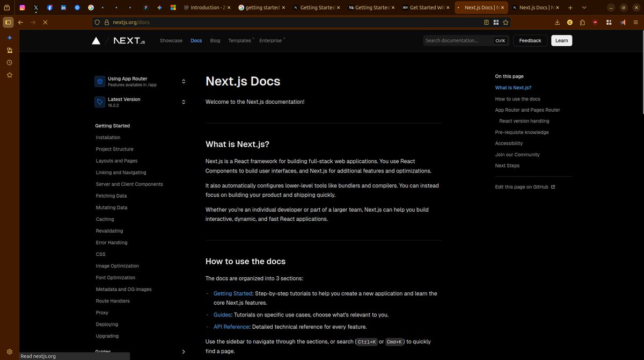Switch to the 'Get Started Wit' DEV tab
644x360 pixels.
tap(425, 8)
